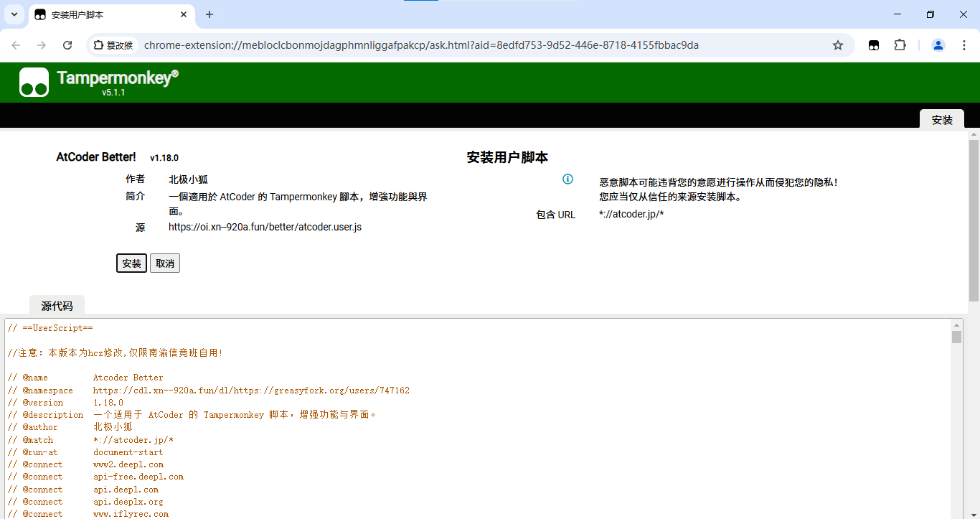The width and height of the screenshot is (980, 519).
Task: Click the Tampermonkey title text in header
Action: click(118, 78)
